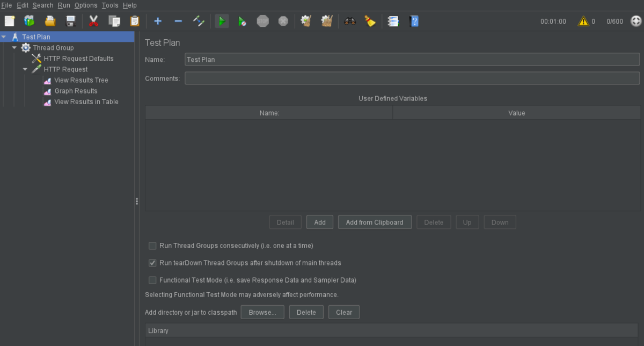Click Add from Clipboard button
The image size is (644, 346).
[375, 222]
